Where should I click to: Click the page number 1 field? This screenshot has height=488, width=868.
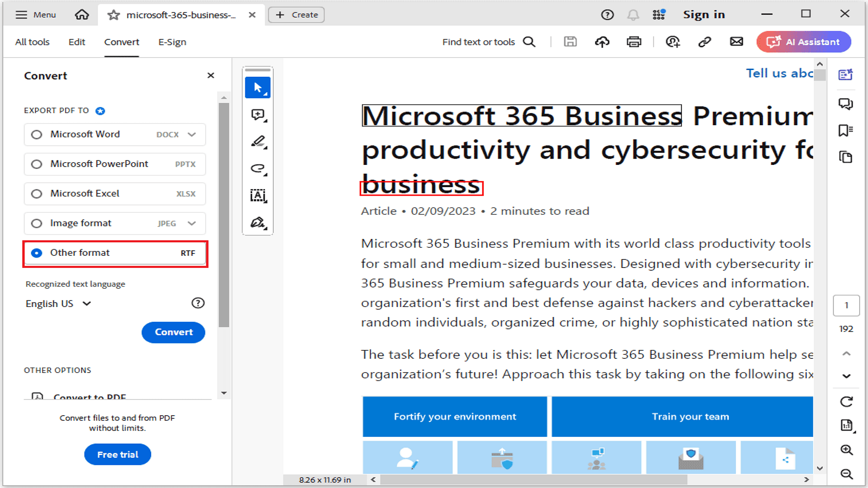coord(846,305)
